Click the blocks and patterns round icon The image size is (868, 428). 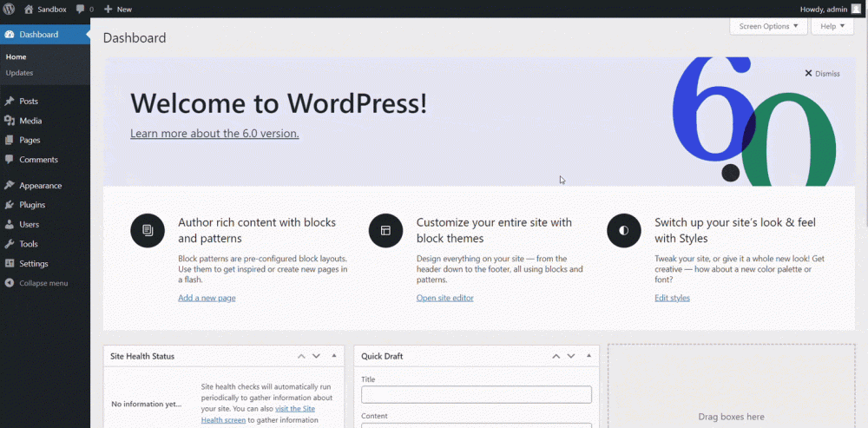click(148, 230)
